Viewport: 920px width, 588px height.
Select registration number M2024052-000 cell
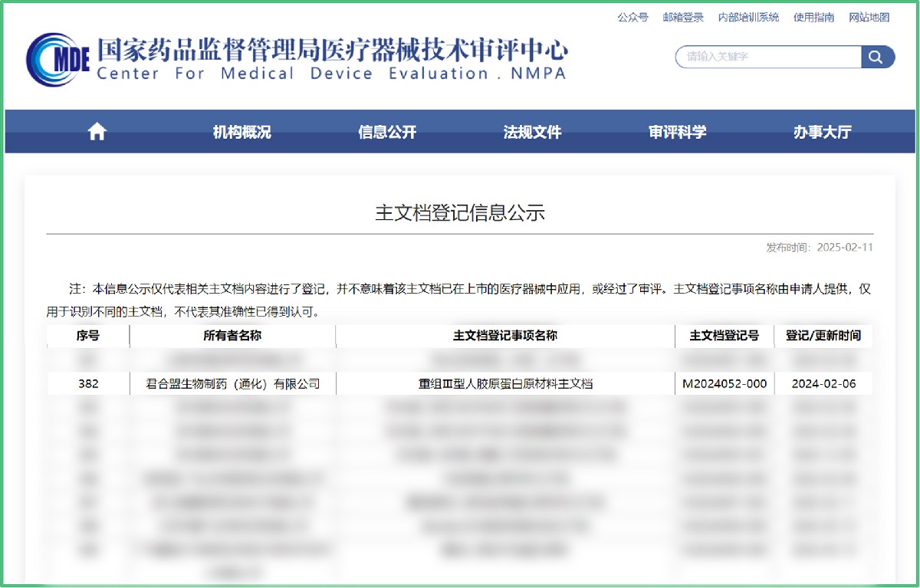click(724, 383)
